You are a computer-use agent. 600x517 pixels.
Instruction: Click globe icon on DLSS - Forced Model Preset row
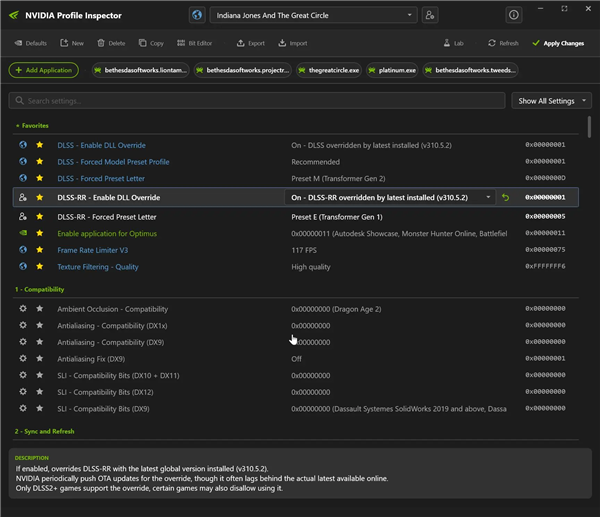point(23,161)
